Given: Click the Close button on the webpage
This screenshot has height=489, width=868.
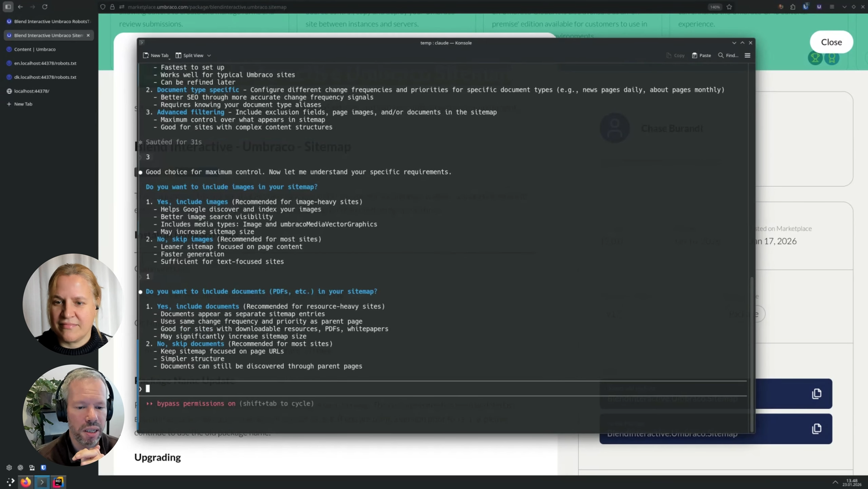Looking at the screenshot, I should (831, 42).
